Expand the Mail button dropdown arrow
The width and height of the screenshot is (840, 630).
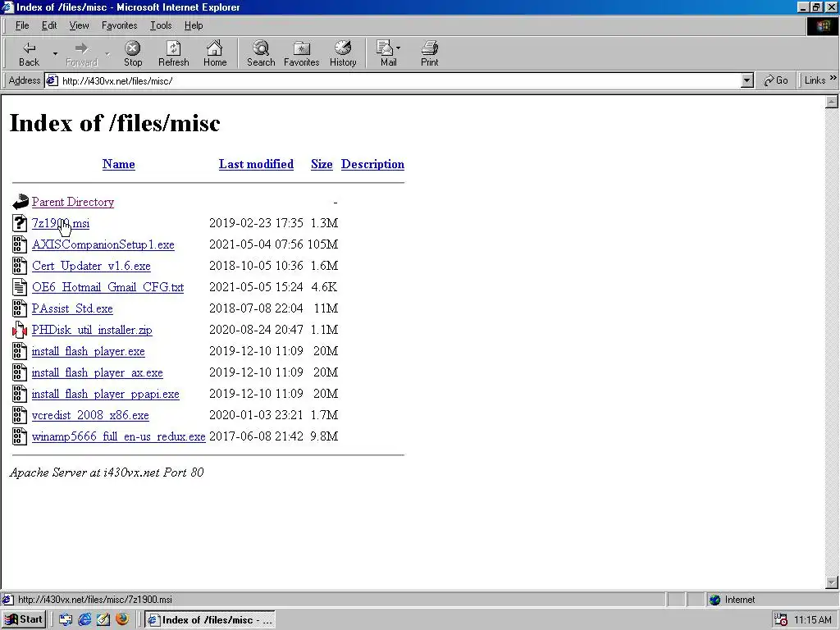(x=398, y=48)
